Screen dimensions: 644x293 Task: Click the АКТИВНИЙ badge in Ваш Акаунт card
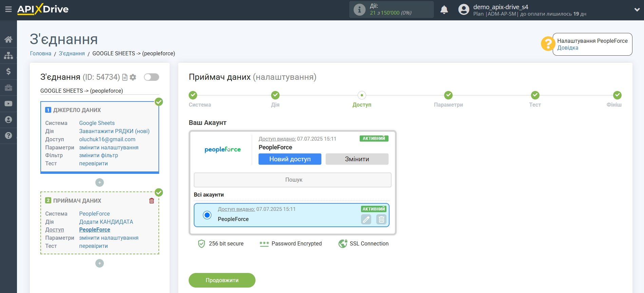[374, 139]
